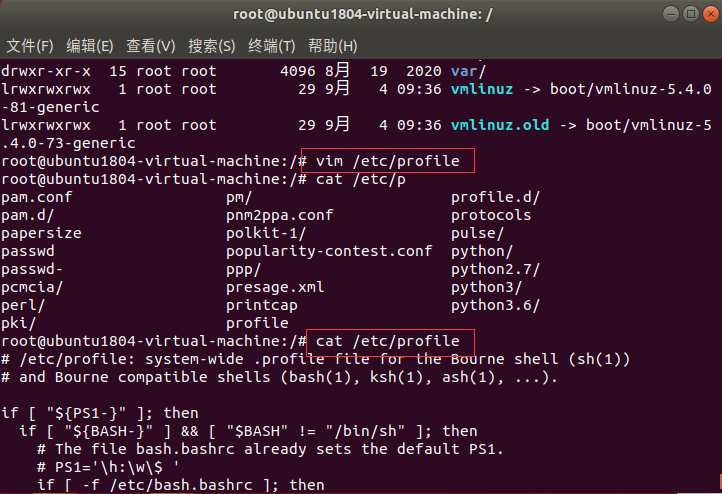
Task: Click 'profile' entry in middle column
Action: tap(257, 323)
